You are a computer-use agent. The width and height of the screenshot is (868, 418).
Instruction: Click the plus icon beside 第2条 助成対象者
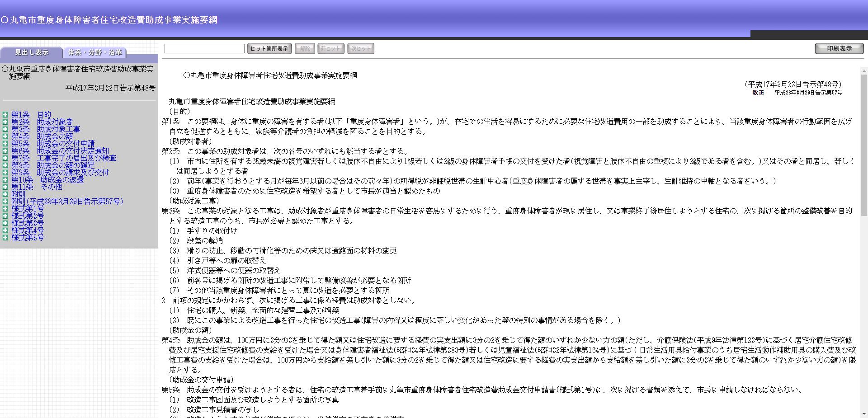[6, 121]
